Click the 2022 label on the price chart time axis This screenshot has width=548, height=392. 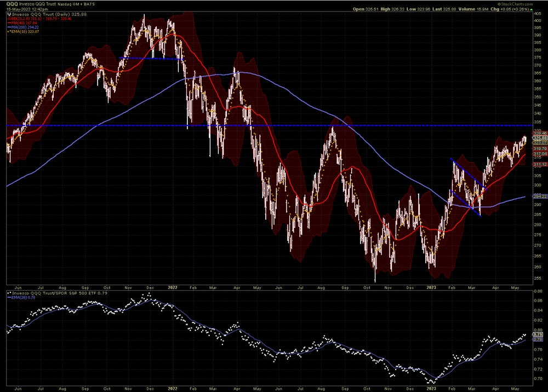(x=172, y=288)
